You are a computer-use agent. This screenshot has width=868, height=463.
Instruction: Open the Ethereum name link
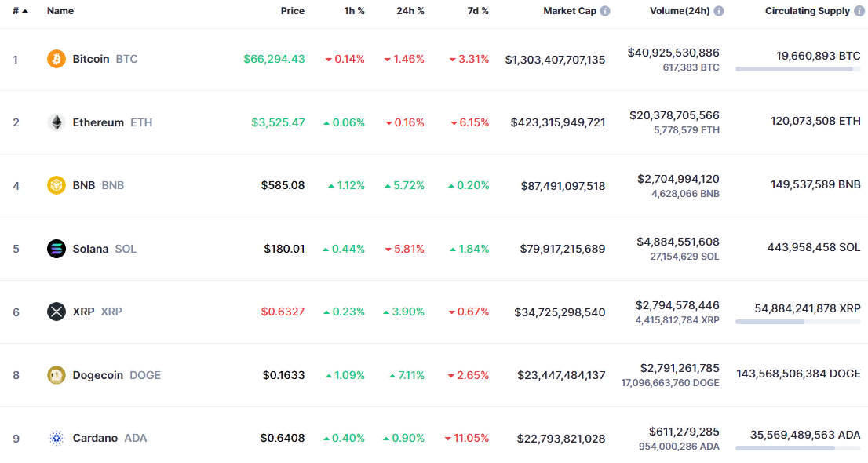pyautogui.click(x=98, y=122)
